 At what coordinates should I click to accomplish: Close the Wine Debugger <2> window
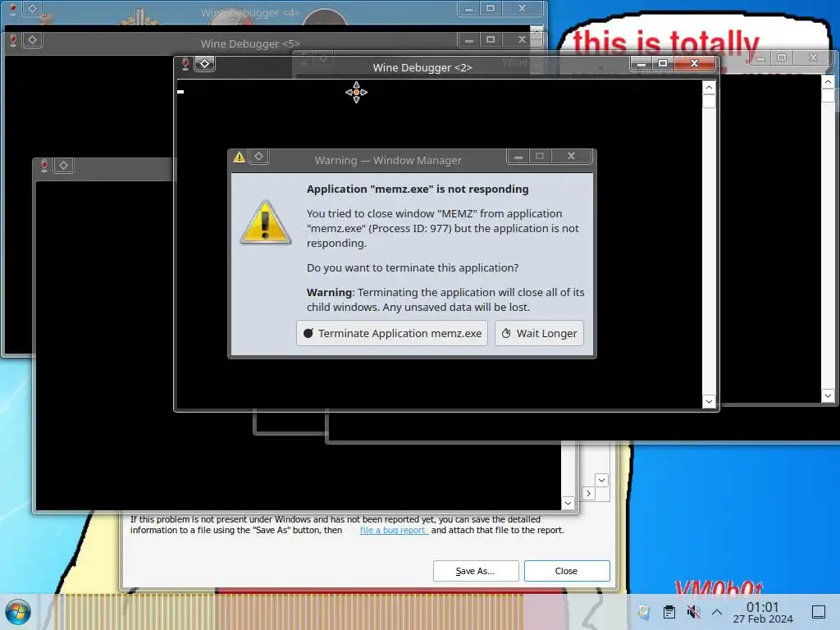[694, 63]
